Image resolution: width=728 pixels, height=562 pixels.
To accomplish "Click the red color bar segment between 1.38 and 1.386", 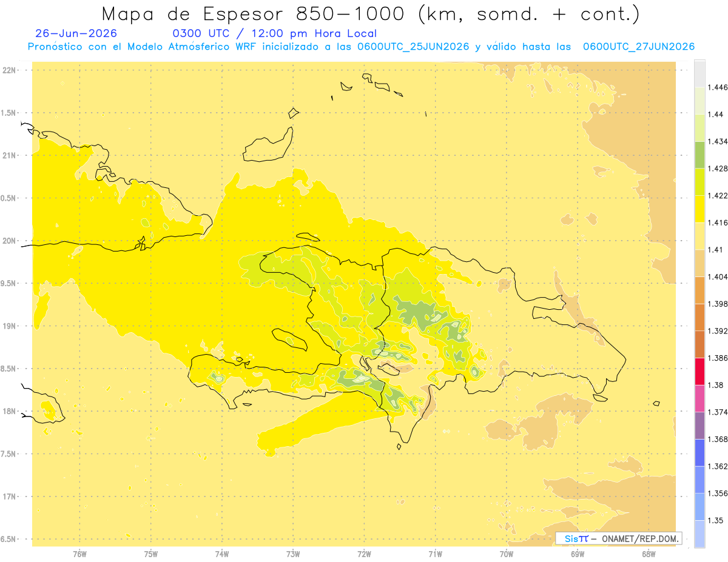I will point(699,372).
